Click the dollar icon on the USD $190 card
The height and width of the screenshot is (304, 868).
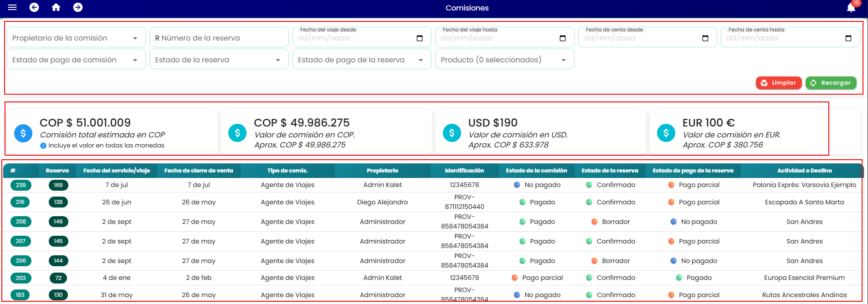pos(452,133)
